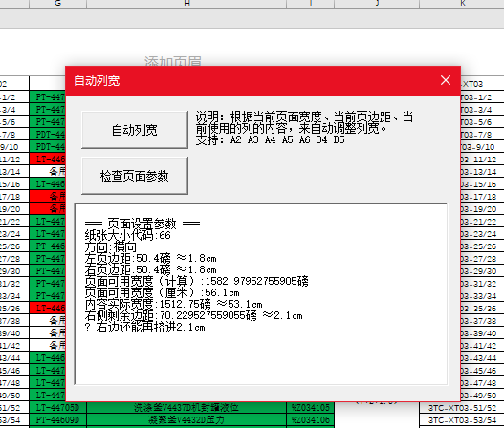Select the cell ending 03-9/10 right of dialog
504x428 pixels.
tap(482, 147)
